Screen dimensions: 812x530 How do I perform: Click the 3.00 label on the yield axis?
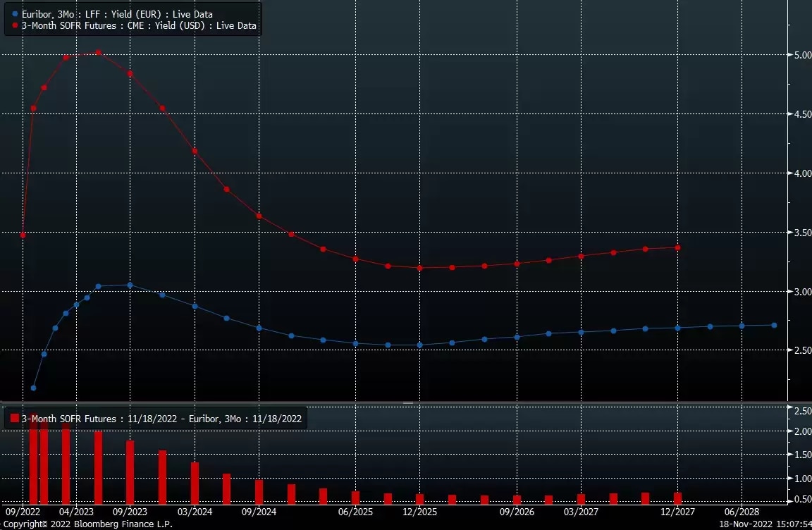point(803,291)
